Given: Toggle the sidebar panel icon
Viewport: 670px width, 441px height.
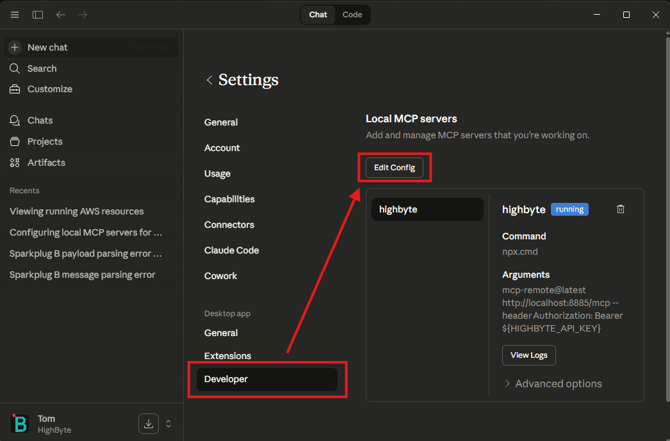Looking at the screenshot, I should pyautogui.click(x=38, y=15).
